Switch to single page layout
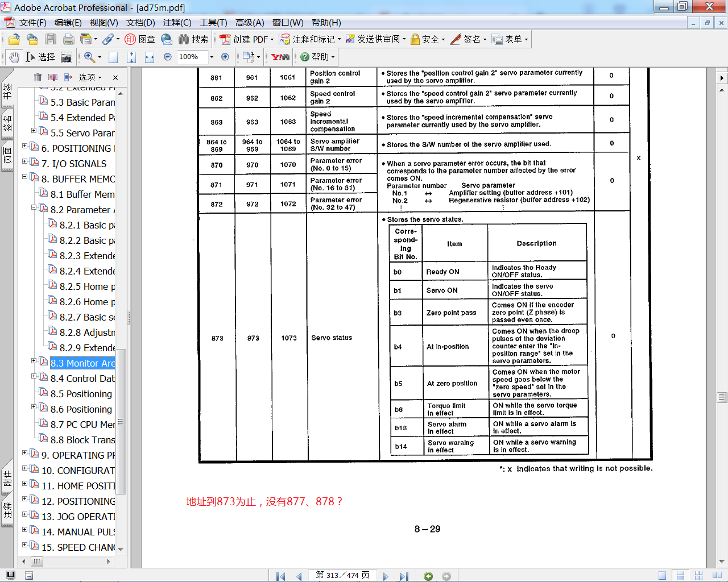This screenshot has height=582, width=728. (x=662, y=576)
